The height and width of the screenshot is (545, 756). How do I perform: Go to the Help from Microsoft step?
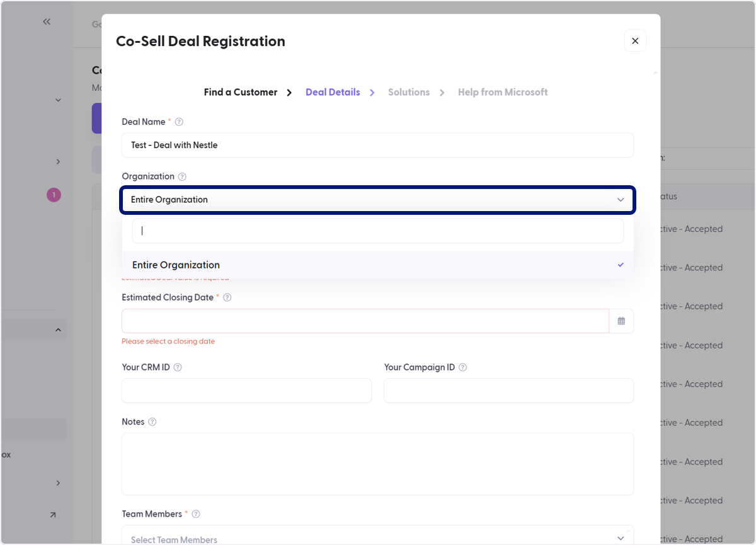(x=503, y=92)
